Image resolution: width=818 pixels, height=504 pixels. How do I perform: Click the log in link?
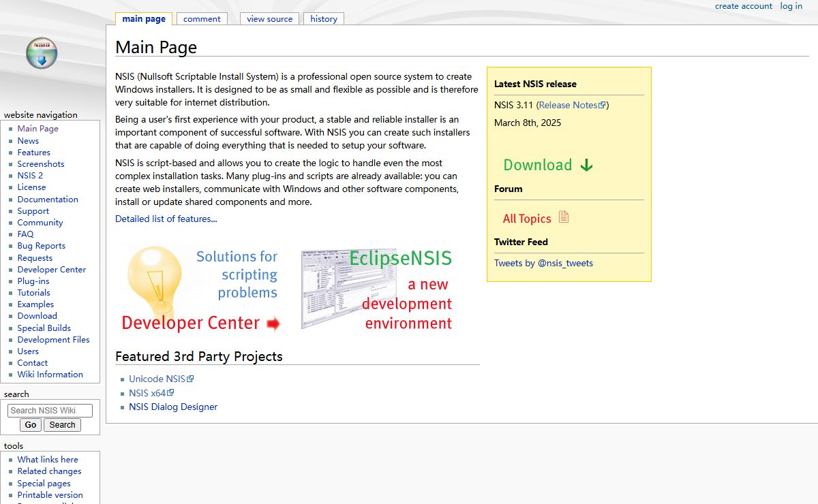click(791, 6)
